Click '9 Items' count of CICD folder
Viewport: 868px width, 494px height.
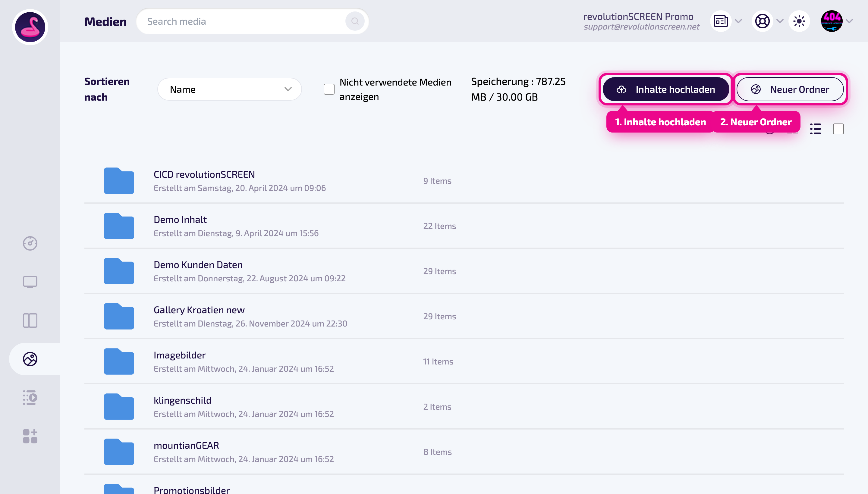[437, 180]
